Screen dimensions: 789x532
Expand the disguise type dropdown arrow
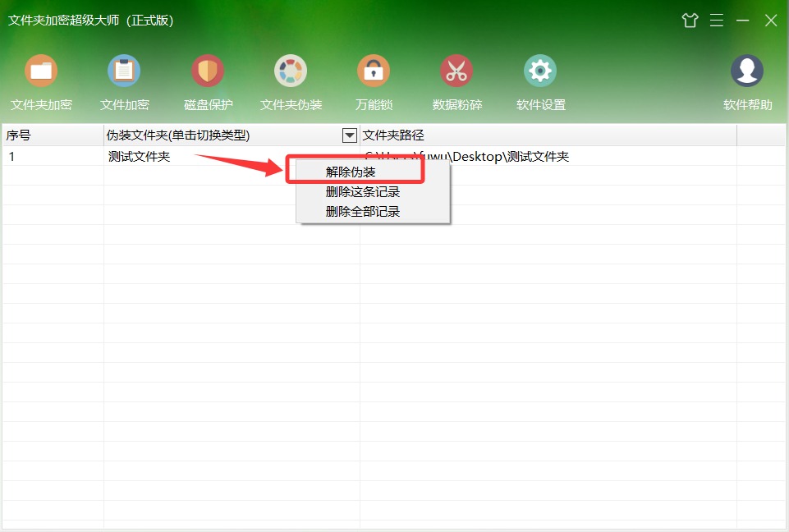(x=350, y=135)
